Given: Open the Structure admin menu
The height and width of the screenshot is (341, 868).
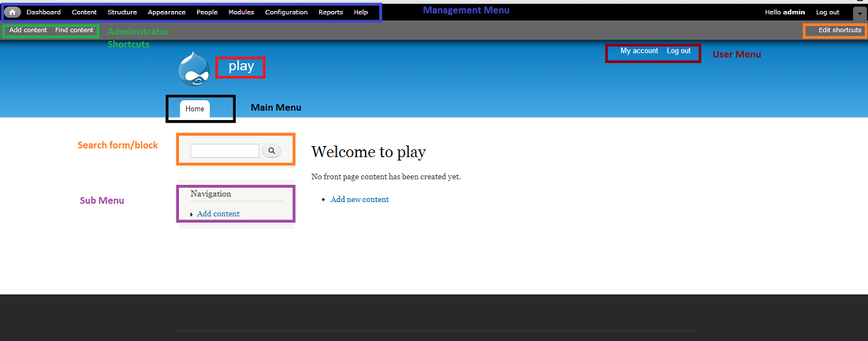Looking at the screenshot, I should click(122, 12).
